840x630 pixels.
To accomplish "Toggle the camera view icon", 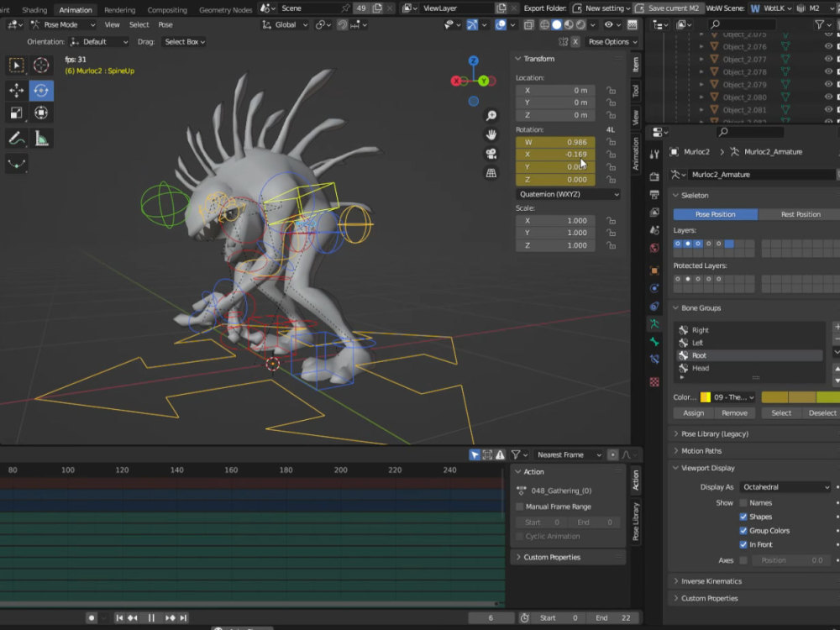I will pos(491,155).
